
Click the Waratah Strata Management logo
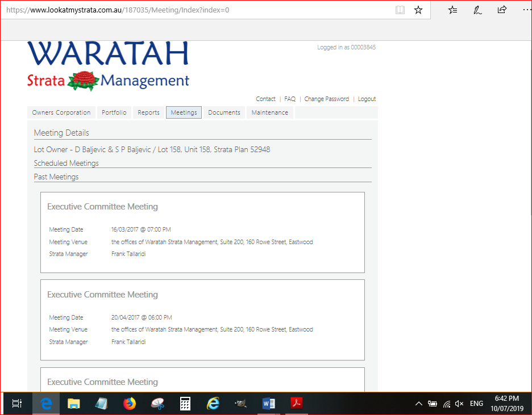tap(108, 66)
